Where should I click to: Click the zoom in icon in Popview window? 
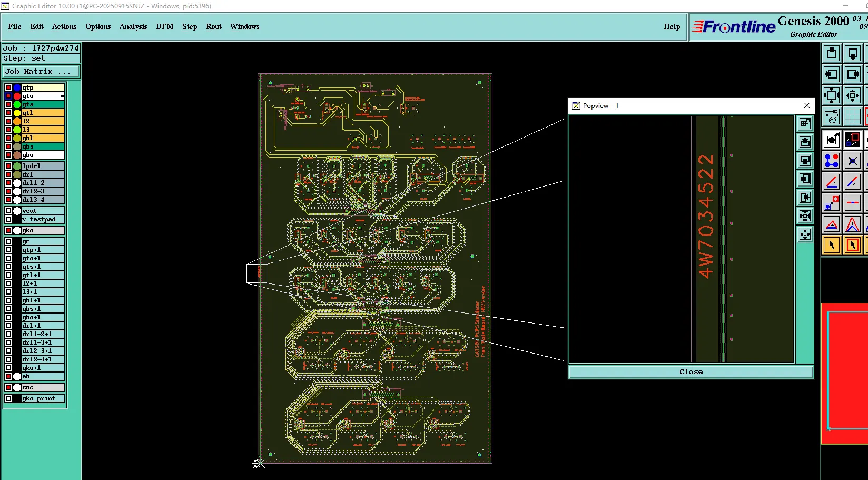coord(805,215)
